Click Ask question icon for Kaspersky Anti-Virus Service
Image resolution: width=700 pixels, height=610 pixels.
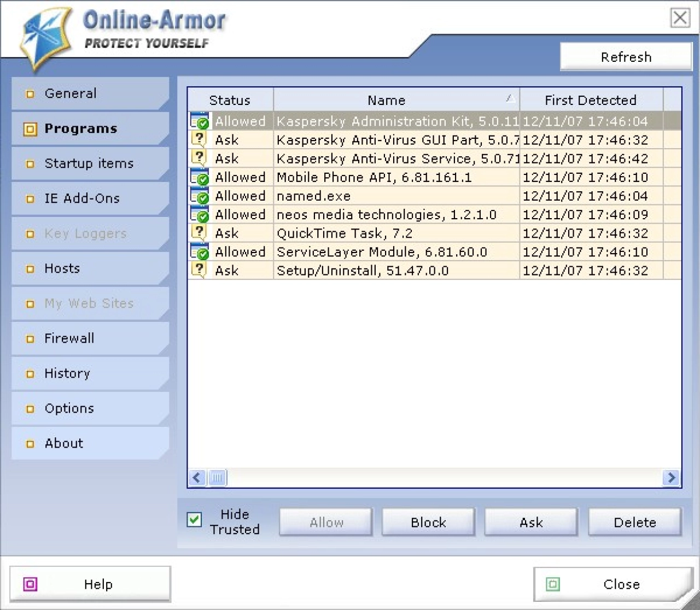coord(199,157)
